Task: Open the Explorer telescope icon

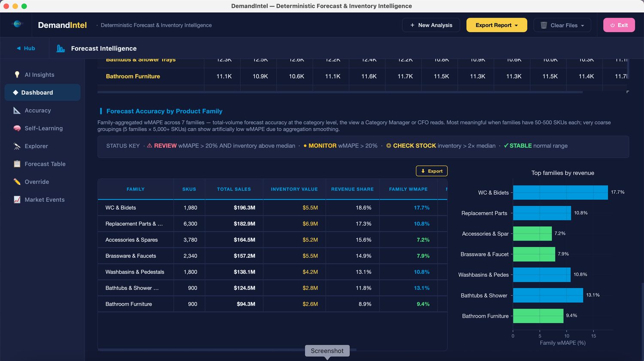Action: (x=17, y=146)
